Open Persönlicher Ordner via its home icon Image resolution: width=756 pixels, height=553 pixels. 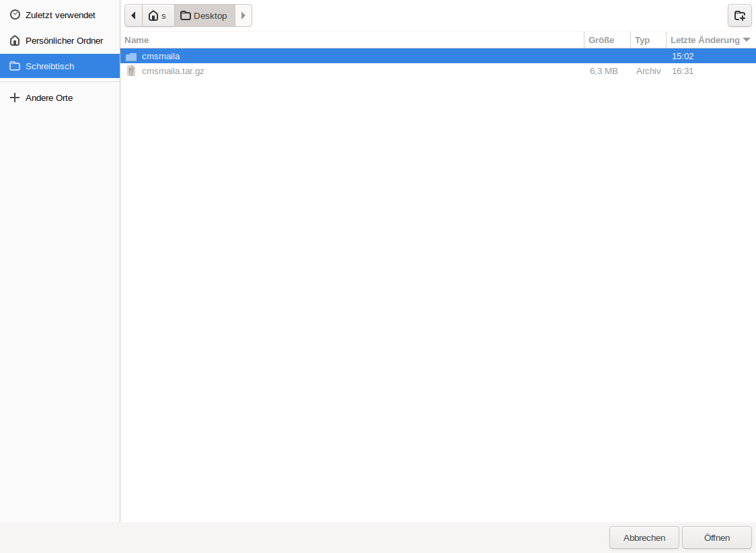(x=15, y=41)
